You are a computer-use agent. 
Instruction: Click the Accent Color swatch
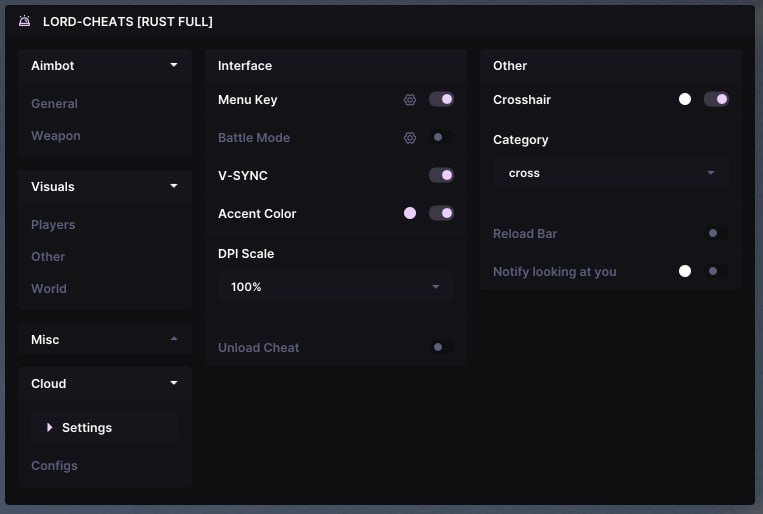[x=410, y=214]
